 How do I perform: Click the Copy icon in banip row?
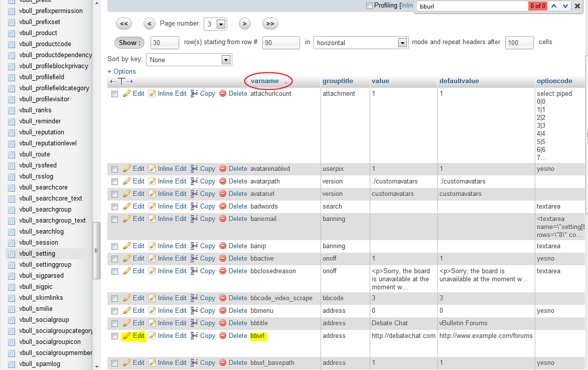[x=194, y=246]
